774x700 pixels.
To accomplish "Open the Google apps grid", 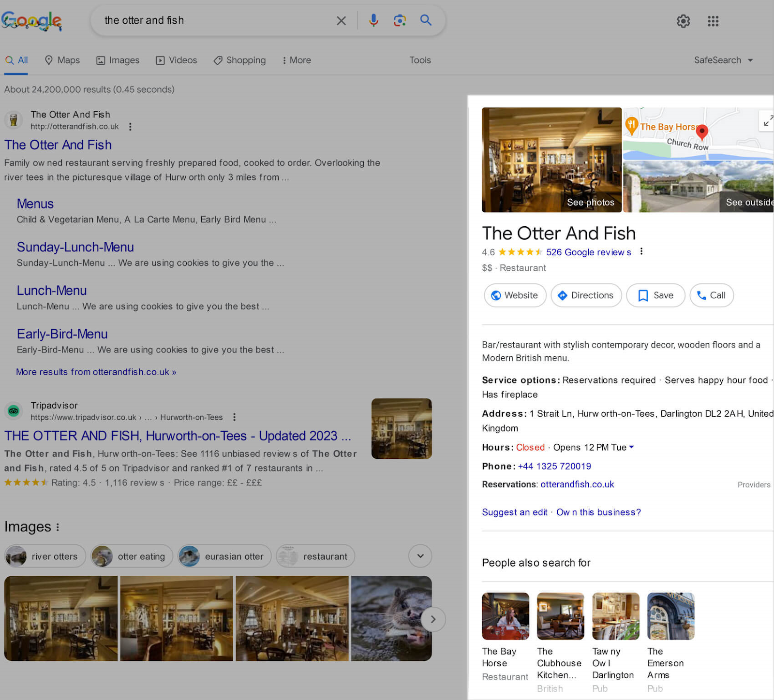I will point(713,21).
